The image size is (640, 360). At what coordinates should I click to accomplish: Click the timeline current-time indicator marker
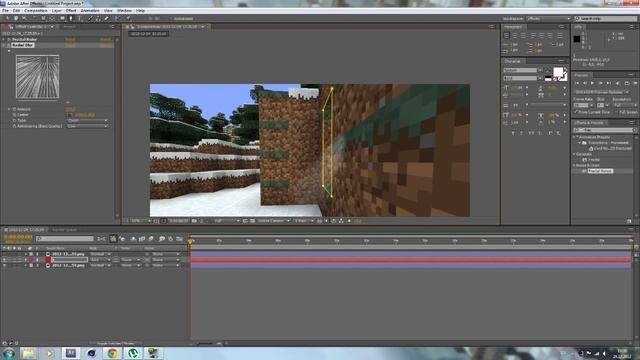click(190, 242)
